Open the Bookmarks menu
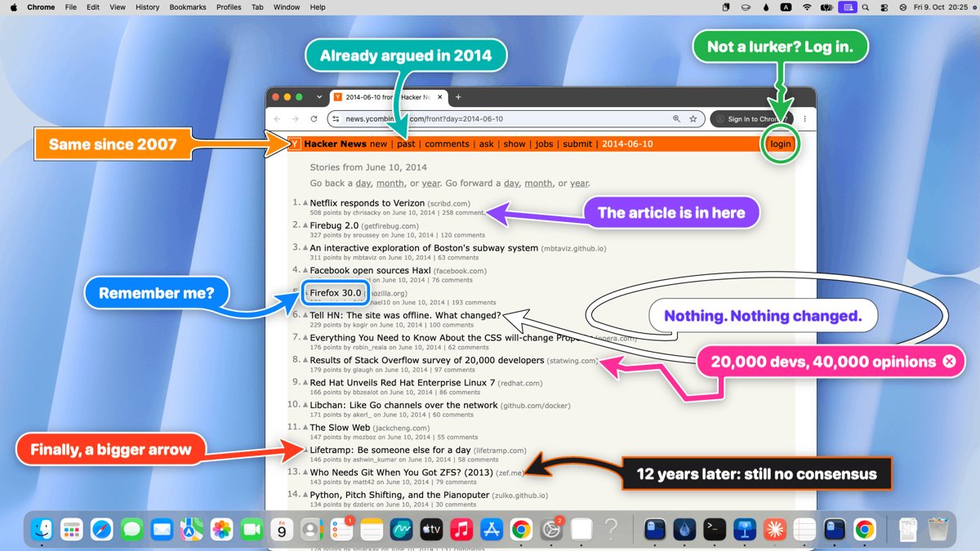 pos(188,7)
